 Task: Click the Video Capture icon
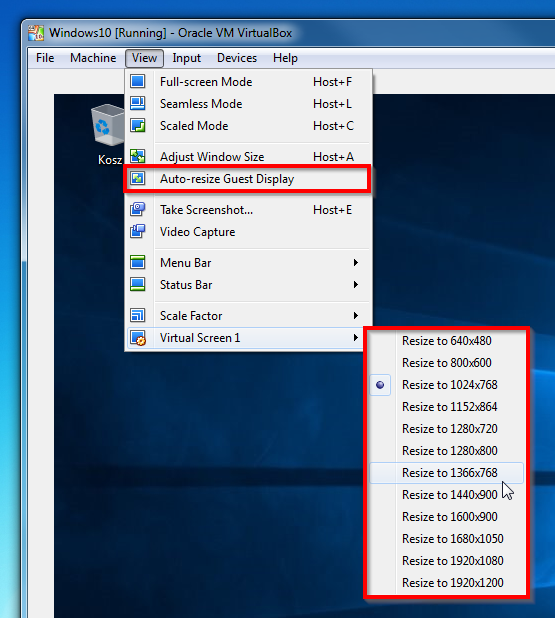coord(138,231)
